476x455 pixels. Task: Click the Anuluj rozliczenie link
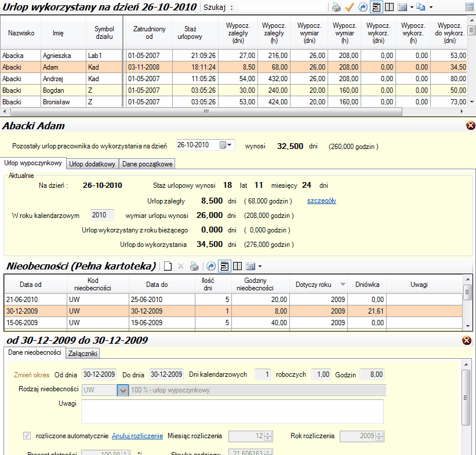coord(137,436)
